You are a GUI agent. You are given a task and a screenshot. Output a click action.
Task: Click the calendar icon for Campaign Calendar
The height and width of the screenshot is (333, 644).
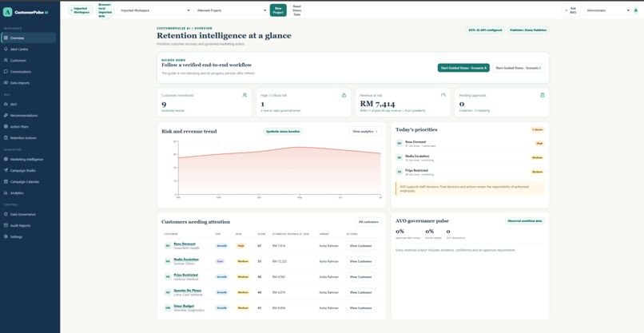coord(6,181)
